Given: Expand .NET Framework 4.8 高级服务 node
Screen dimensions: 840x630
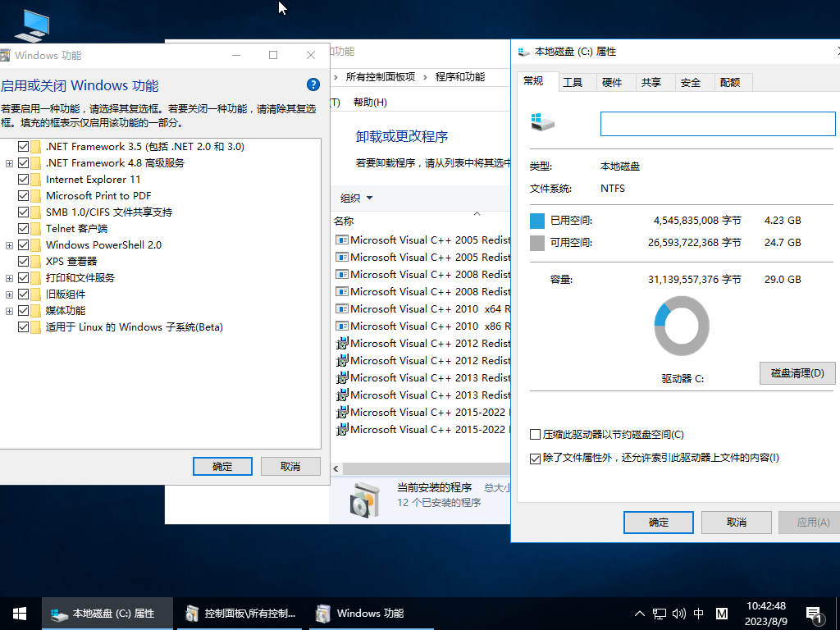Looking at the screenshot, I should 9,163.
